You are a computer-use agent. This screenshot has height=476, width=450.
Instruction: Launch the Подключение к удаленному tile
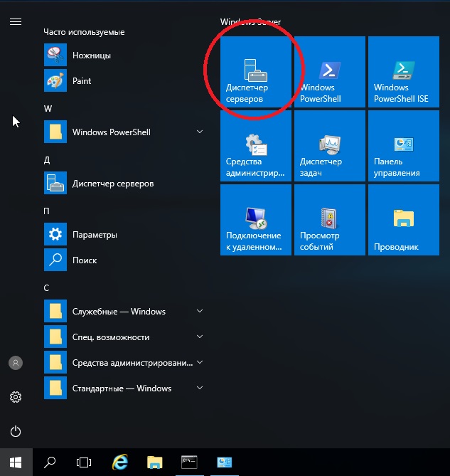(x=256, y=220)
